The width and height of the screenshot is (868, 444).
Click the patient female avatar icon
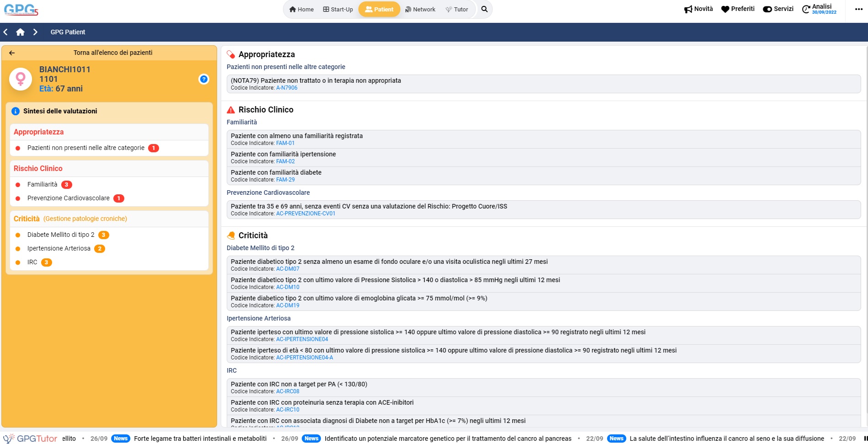tap(21, 79)
